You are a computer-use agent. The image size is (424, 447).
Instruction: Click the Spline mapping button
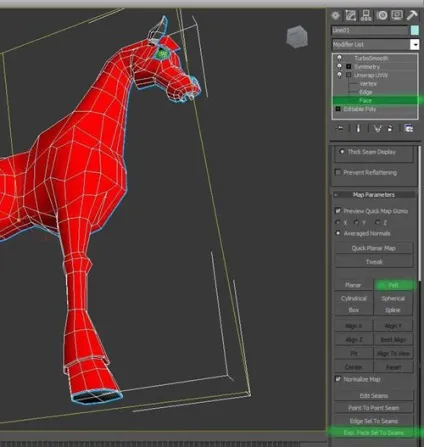pyautogui.click(x=393, y=310)
